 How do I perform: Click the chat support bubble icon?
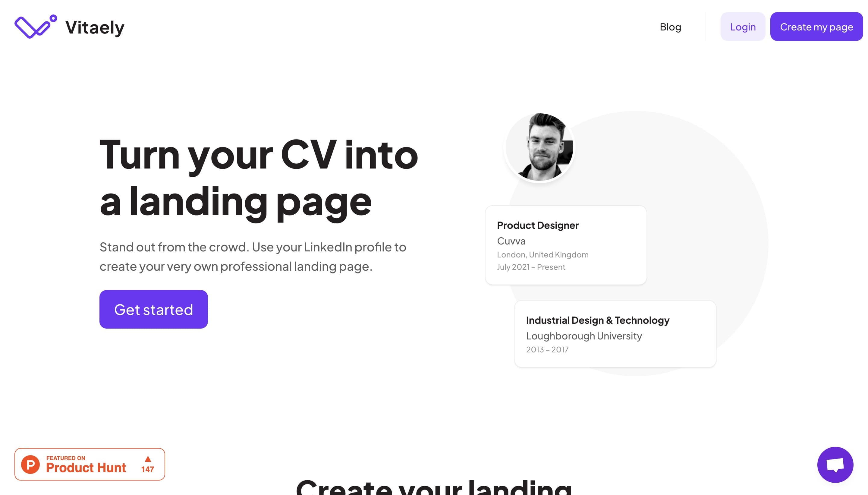[x=835, y=465]
